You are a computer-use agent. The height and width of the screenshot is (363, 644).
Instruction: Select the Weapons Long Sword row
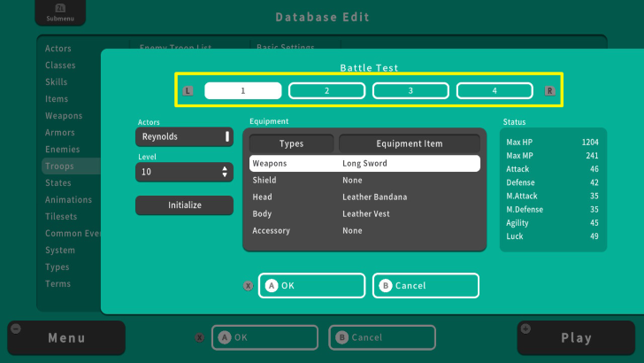click(364, 164)
